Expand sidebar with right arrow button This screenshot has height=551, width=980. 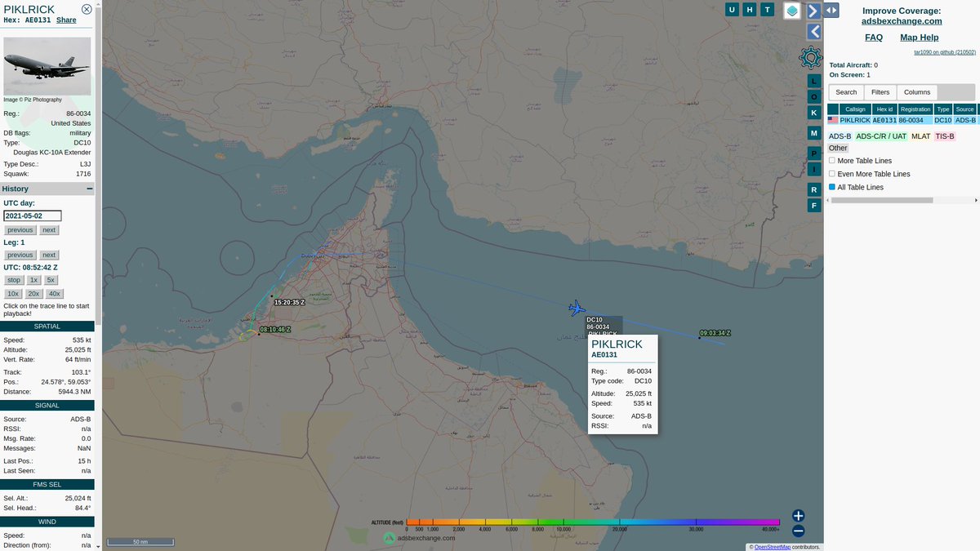click(813, 11)
